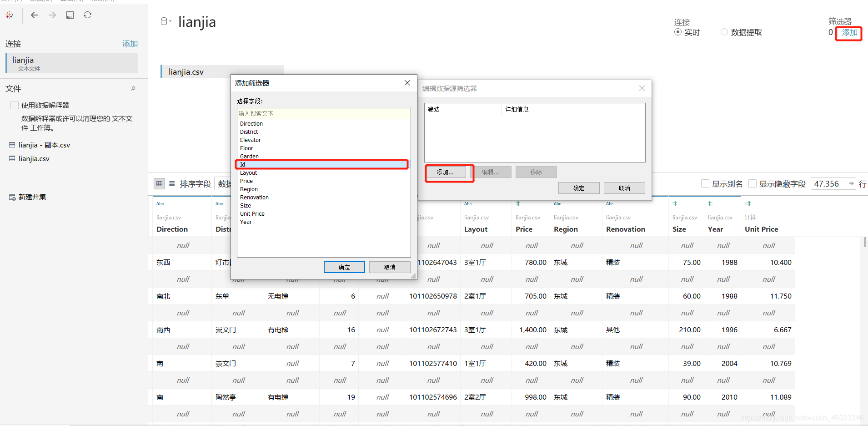The width and height of the screenshot is (868, 426).
Task: Search files with the magnifier icon
Action: coord(133,88)
